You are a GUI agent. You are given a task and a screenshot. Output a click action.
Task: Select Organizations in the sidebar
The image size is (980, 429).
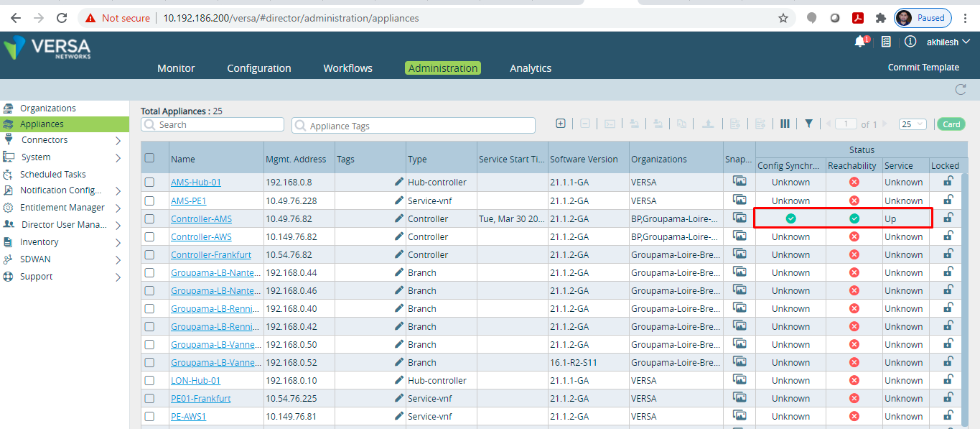pos(47,109)
